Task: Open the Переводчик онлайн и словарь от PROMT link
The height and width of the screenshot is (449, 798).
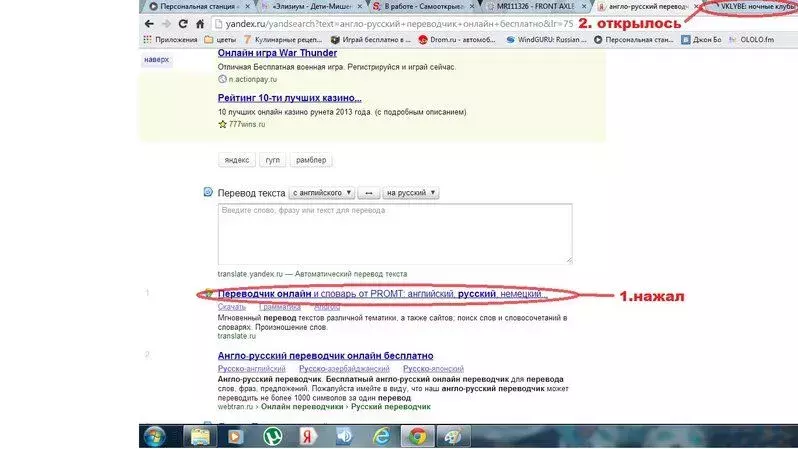Action: (x=383, y=294)
